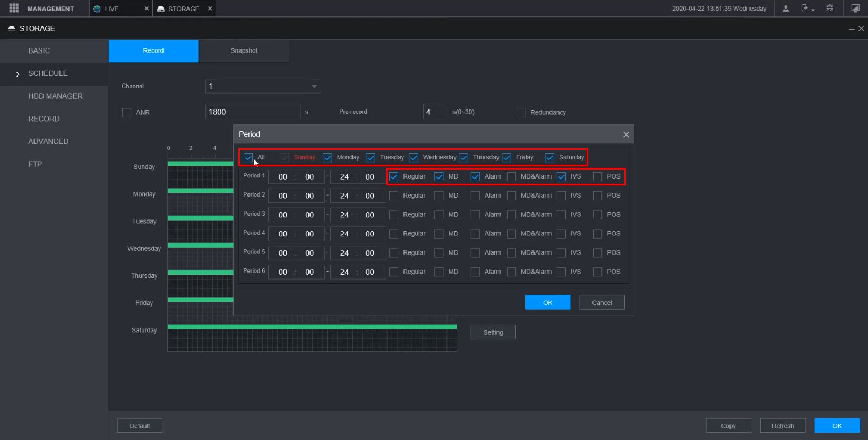Click the globe icon on LIVE tab
Viewport: 868px width, 440px height.
97,9
